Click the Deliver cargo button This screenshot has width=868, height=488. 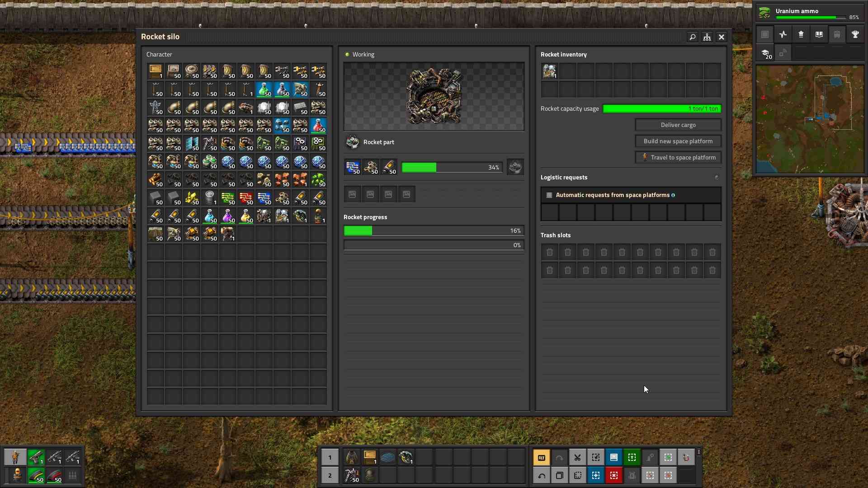[678, 125]
